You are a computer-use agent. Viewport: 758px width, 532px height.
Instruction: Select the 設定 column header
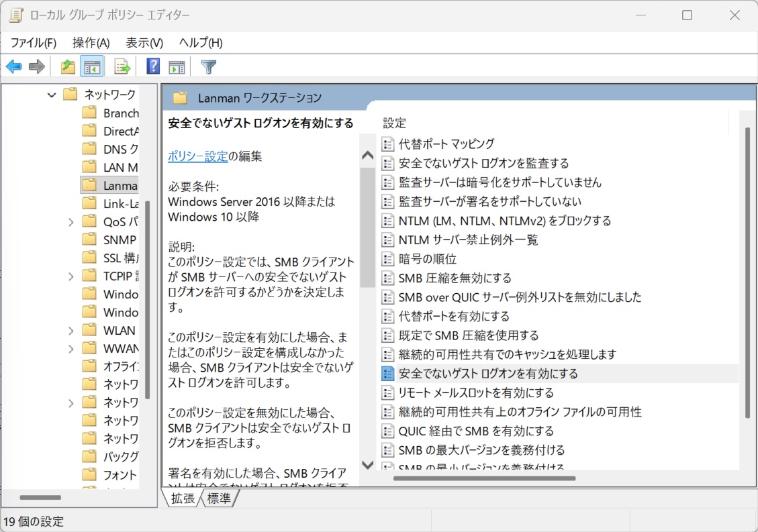click(395, 123)
